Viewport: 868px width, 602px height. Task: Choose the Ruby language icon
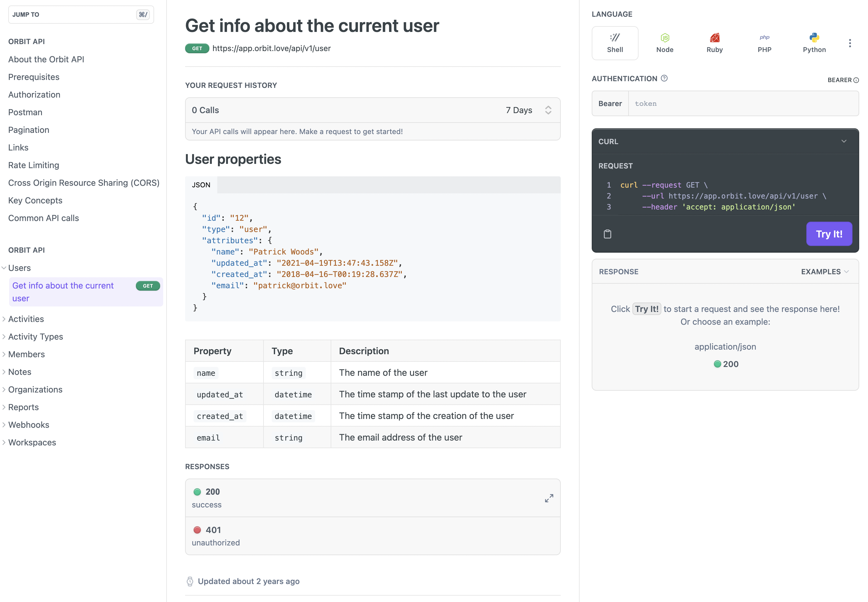(x=714, y=37)
